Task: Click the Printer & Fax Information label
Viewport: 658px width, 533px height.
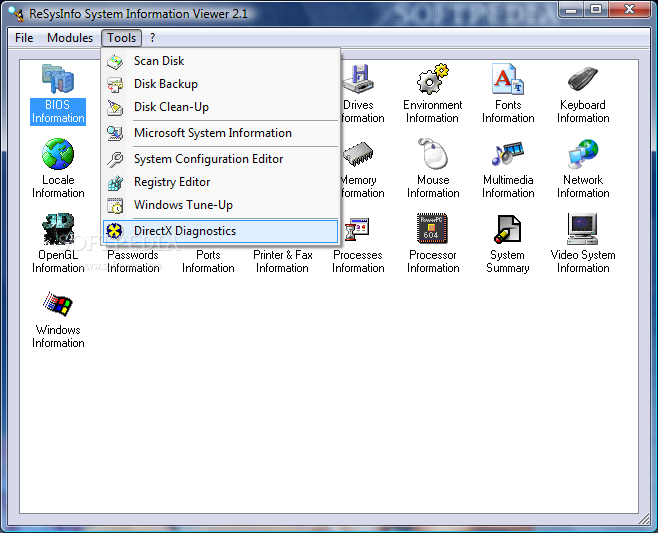Action: 283,261
